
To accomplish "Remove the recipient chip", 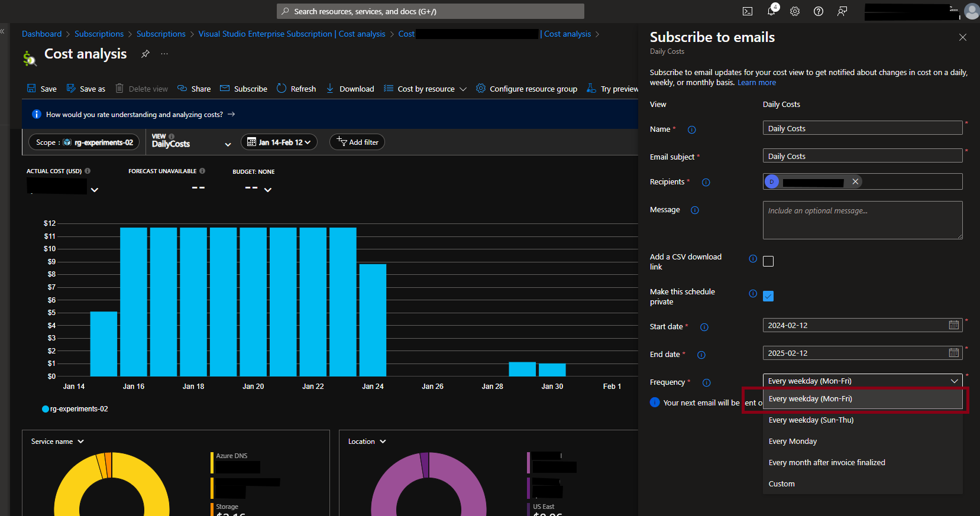I will [x=855, y=181].
